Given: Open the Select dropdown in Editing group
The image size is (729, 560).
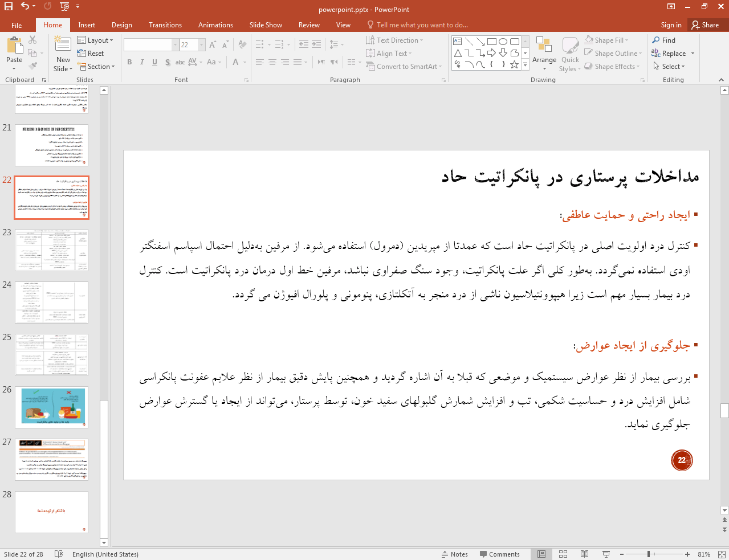Looking at the screenshot, I should click(x=669, y=67).
